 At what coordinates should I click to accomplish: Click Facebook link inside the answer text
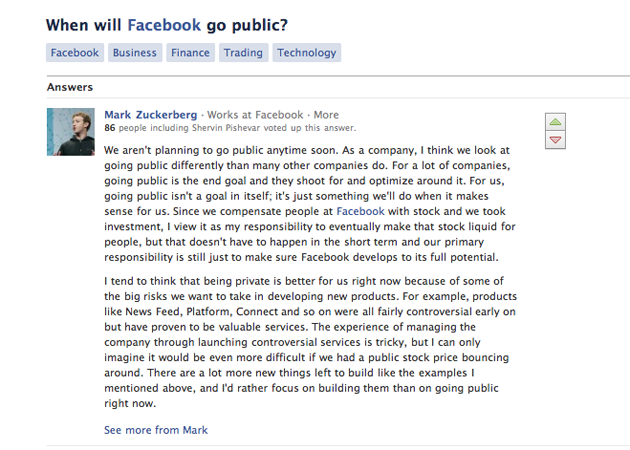pos(359,212)
